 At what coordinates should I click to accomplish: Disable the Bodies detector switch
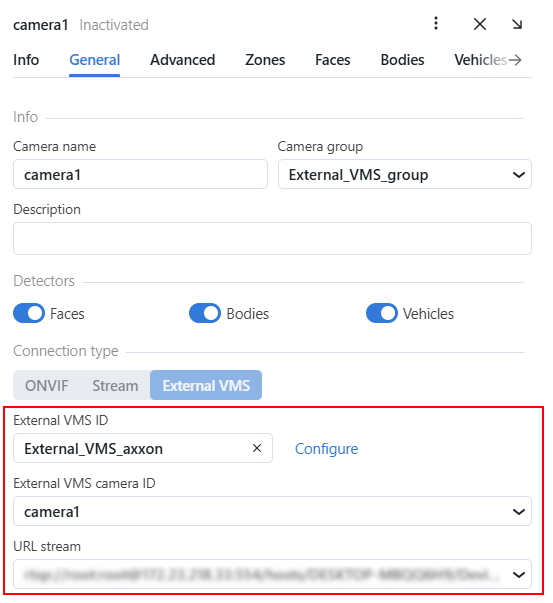(x=205, y=313)
